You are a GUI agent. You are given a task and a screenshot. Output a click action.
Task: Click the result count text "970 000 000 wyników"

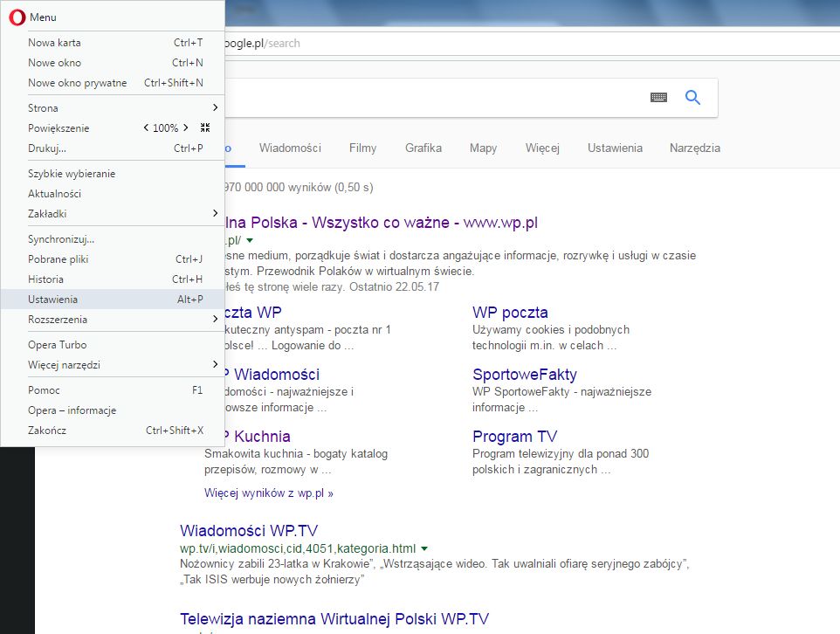coord(278,188)
